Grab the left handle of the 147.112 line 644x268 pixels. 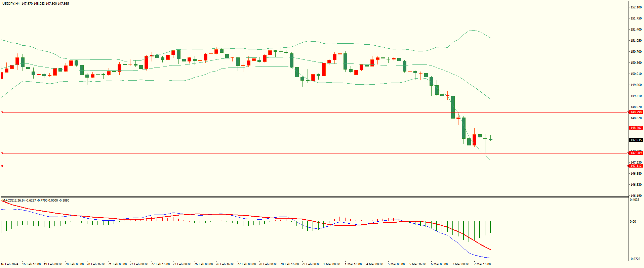2,166
